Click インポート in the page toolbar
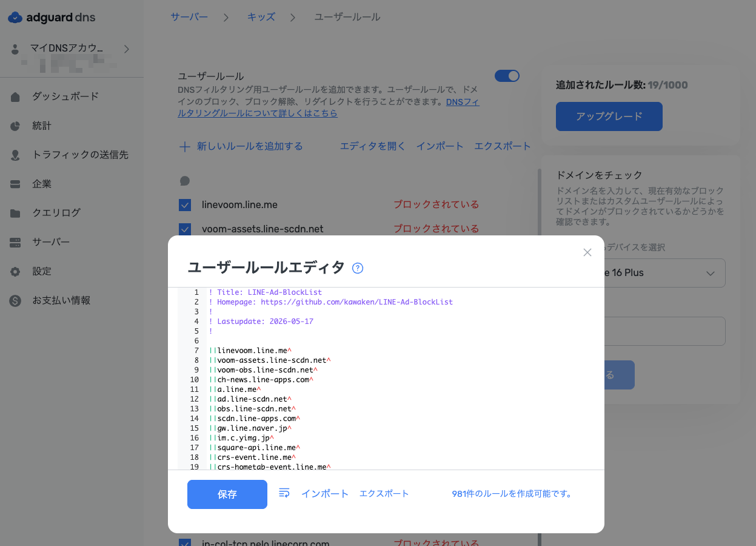This screenshot has height=546, width=756. 440,146
